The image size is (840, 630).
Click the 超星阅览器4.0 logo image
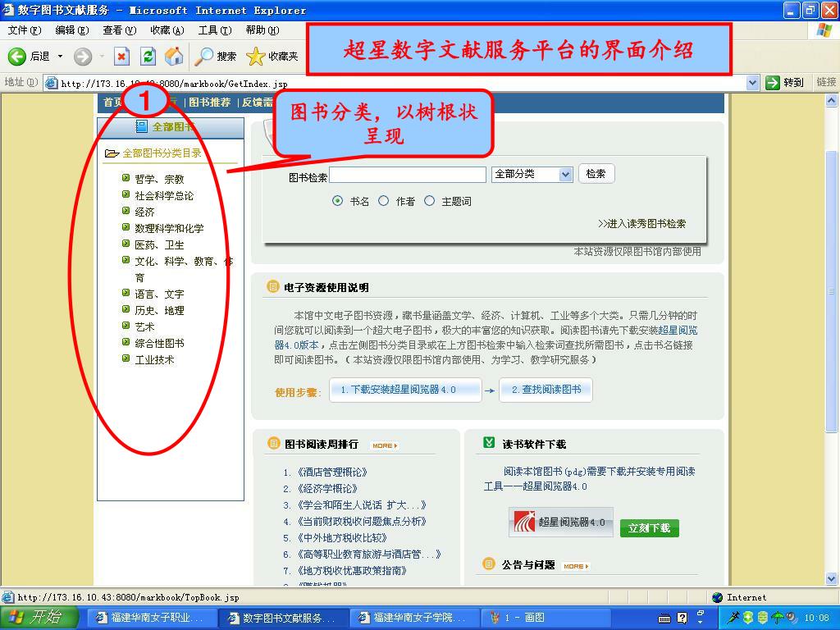click(560, 522)
